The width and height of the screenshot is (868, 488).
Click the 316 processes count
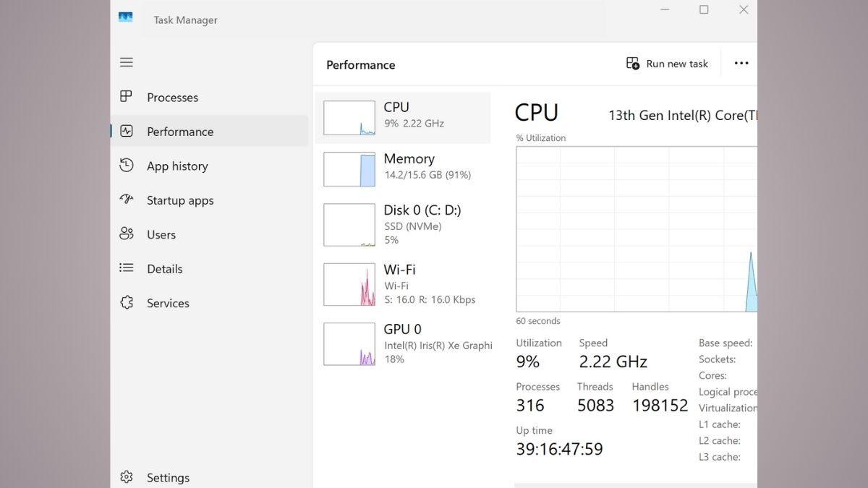tap(530, 406)
